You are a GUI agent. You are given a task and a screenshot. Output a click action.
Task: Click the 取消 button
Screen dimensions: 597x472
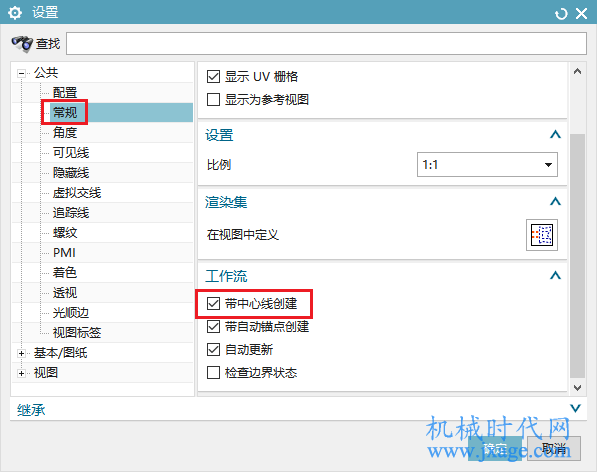click(554, 448)
